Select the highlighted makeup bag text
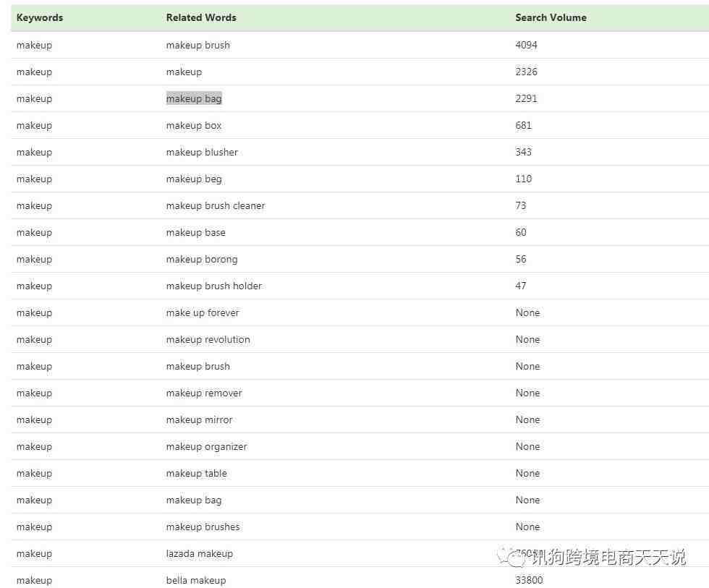Screen dimensions: 709x588 pos(194,98)
